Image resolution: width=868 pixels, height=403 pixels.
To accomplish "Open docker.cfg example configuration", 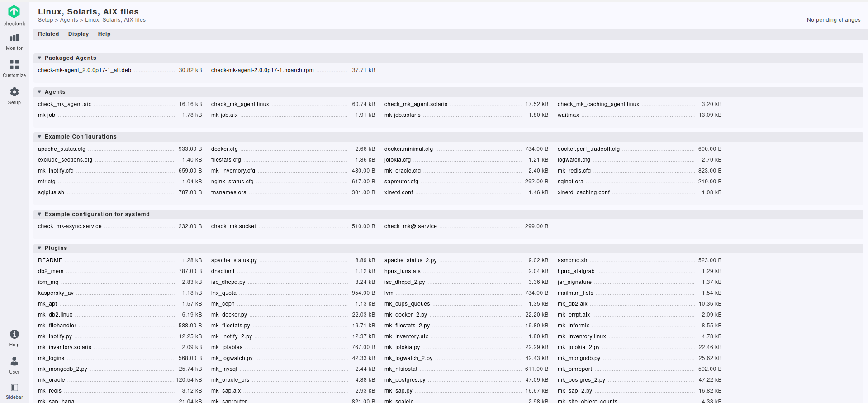I will [x=224, y=149].
